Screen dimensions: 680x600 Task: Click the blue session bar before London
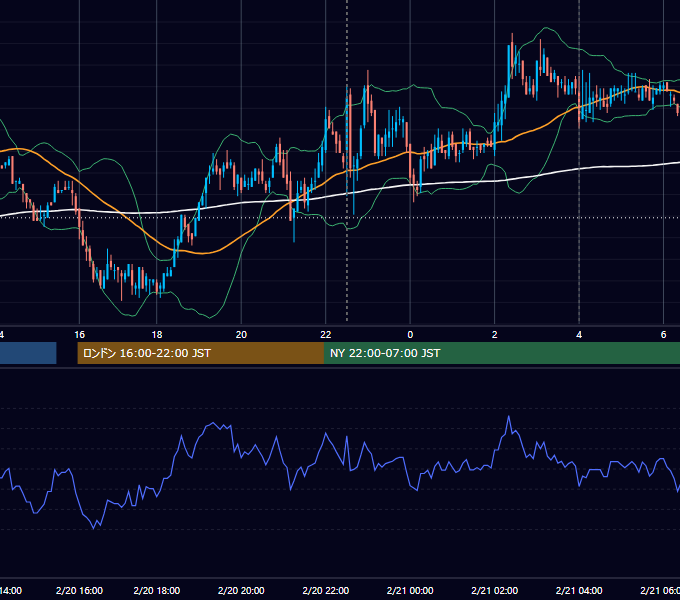(28, 353)
